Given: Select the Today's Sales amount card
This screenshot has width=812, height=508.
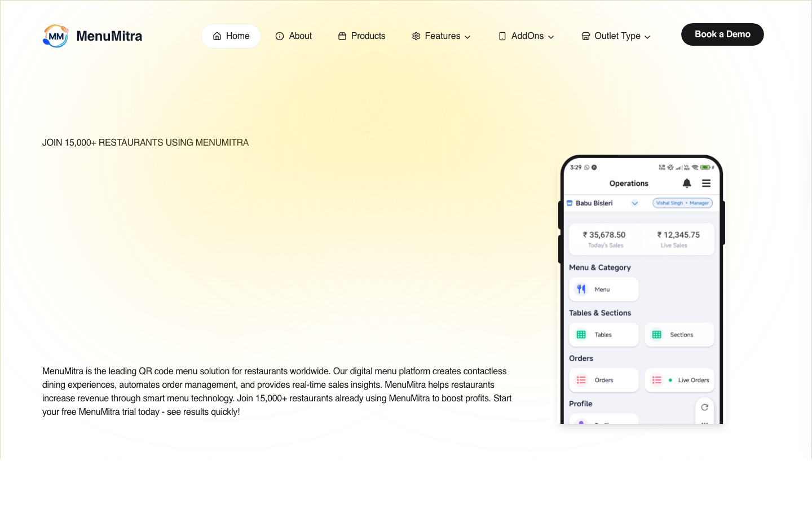Looking at the screenshot, I should click(x=605, y=239).
